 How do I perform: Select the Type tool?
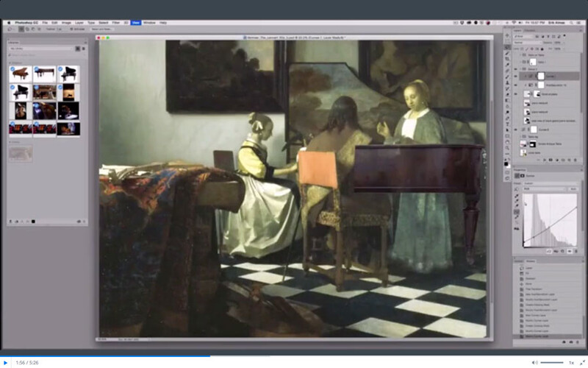507,124
